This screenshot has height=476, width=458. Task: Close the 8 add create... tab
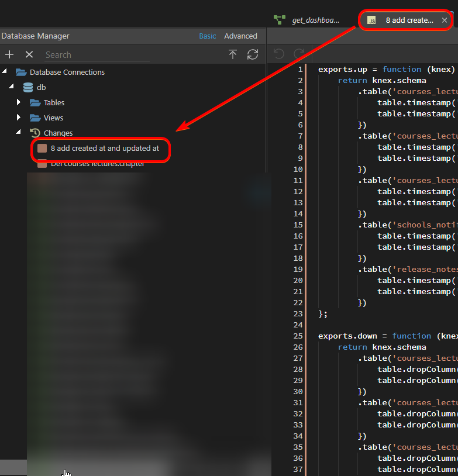click(x=445, y=20)
